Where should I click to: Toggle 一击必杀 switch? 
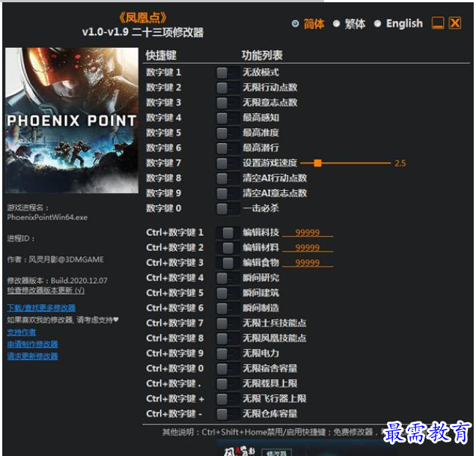pyautogui.click(x=228, y=209)
